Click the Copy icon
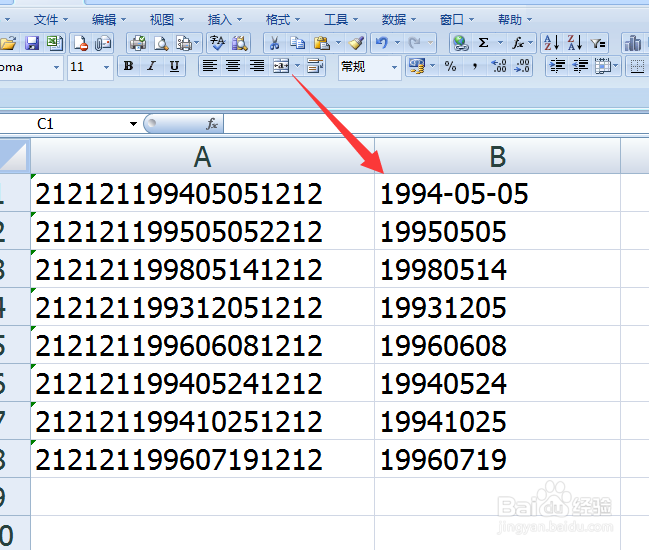 coord(297,43)
